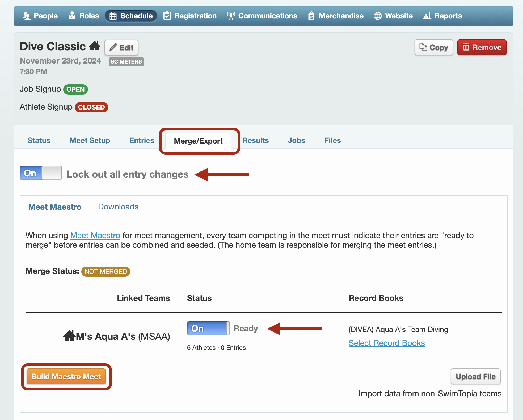The height and width of the screenshot is (420, 523).
Task: Toggle the Lock out all entry changes switch
Action: [41, 173]
